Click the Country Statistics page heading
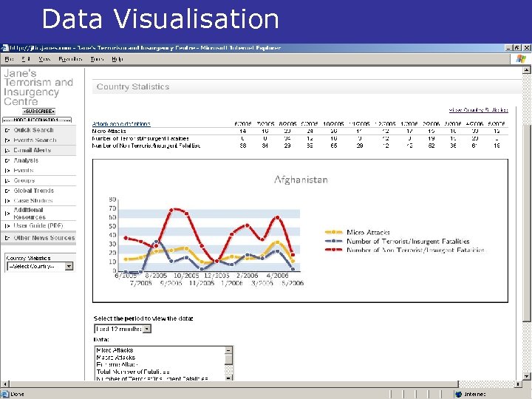The height and width of the screenshot is (399, 532). pyautogui.click(x=133, y=87)
